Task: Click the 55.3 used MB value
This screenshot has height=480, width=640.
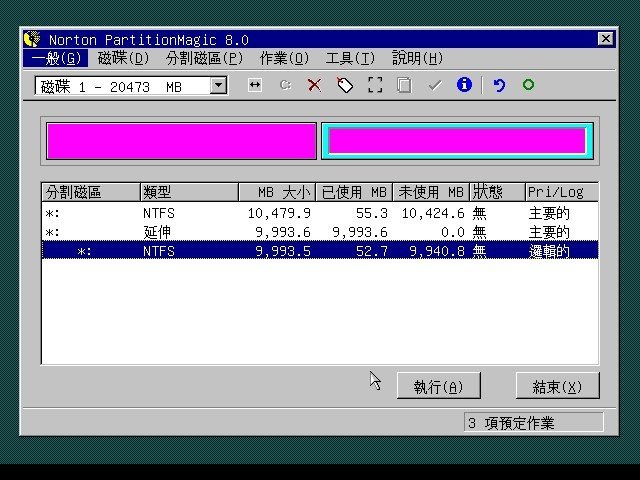Action: coord(371,213)
